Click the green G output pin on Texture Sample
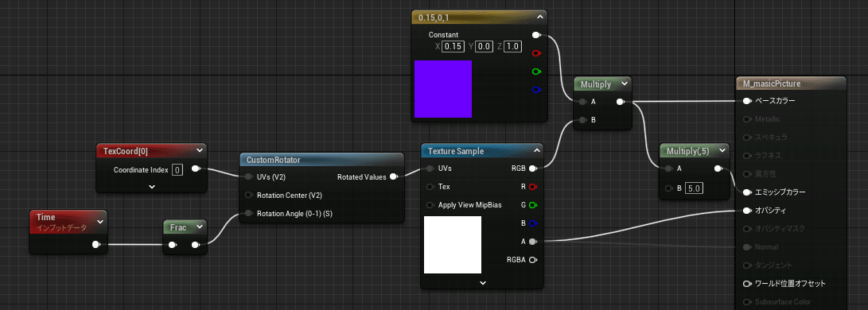This screenshot has width=868, height=310. (533, 205)
